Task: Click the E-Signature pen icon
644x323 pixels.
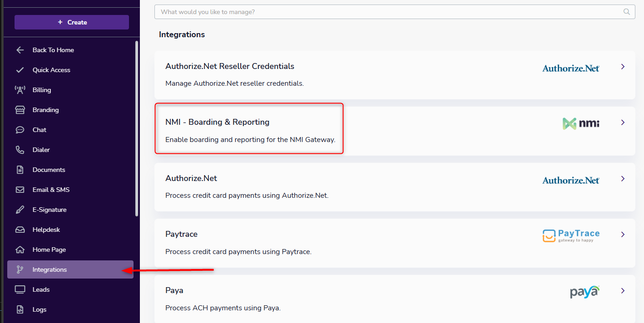Action: click(x=20, y=210)
